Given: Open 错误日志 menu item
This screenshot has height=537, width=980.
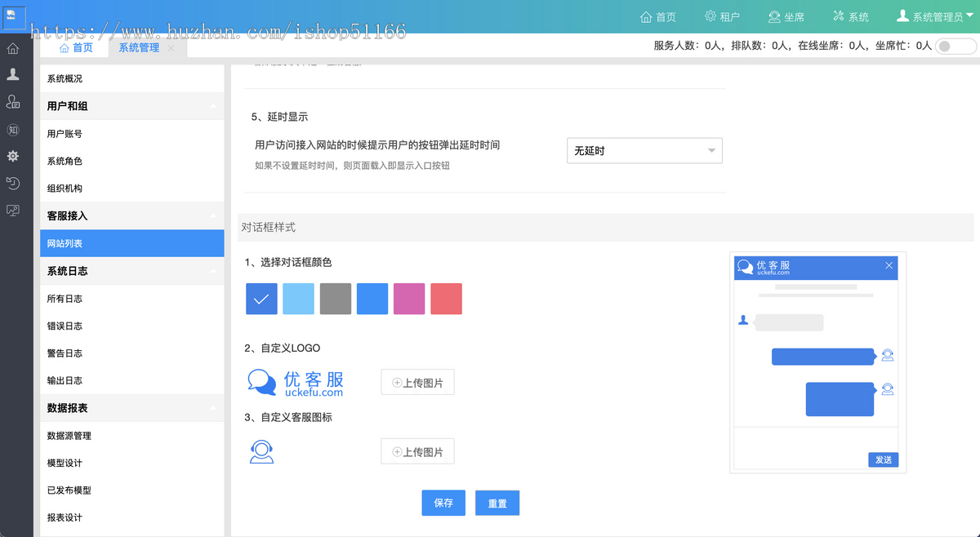Looking at the screenshot, I should 131,326.
